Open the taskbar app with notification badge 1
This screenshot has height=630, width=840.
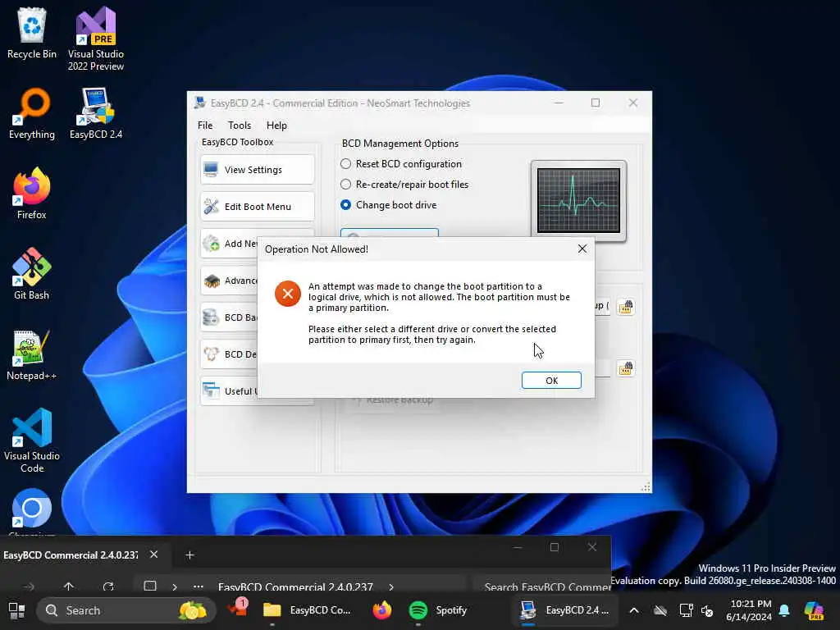click(237, 609)
